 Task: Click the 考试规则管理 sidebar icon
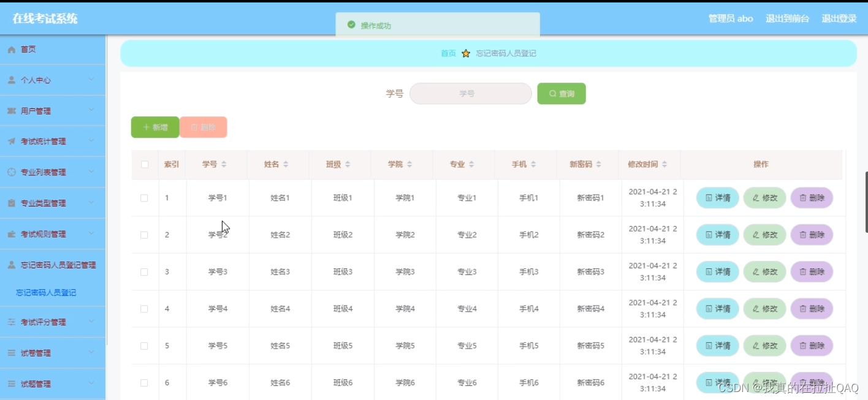[x=11, y=234]
